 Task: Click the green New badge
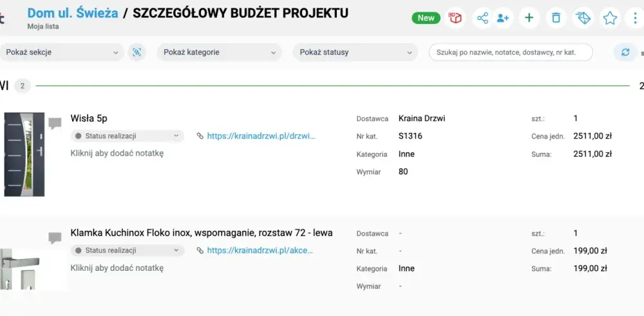(426, 17)
